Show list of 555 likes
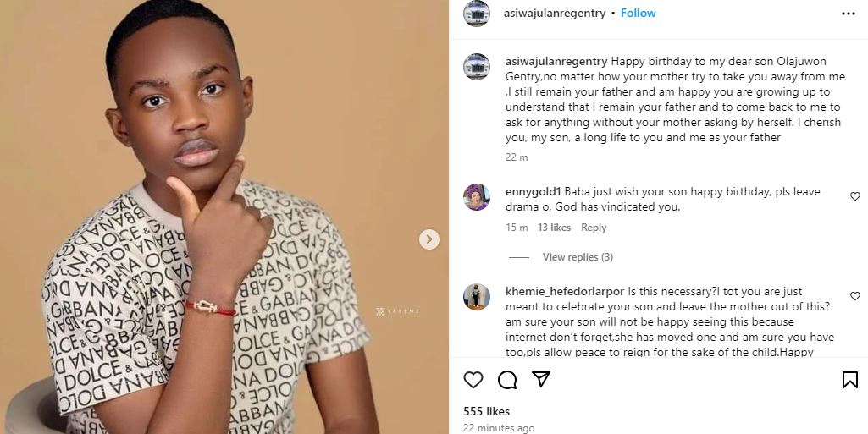 [486, 411]
